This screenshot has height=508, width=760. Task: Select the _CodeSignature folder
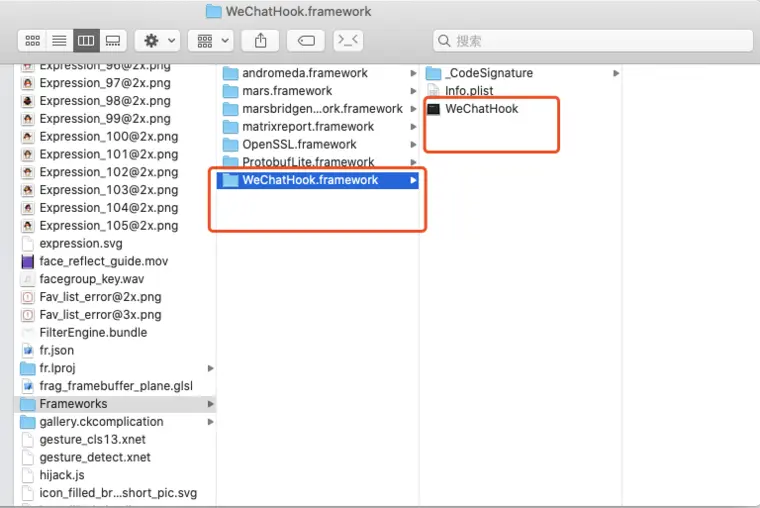pos(521,73)
